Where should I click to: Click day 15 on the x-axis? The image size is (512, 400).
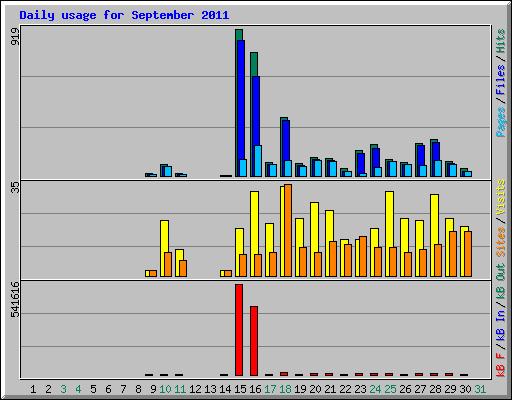click(240, 389)
